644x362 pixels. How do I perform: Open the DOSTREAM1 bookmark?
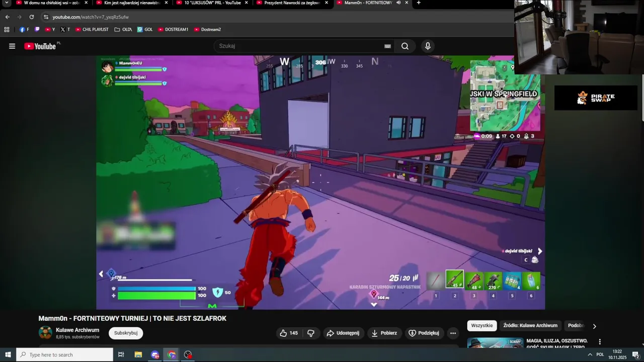point(173,30)
